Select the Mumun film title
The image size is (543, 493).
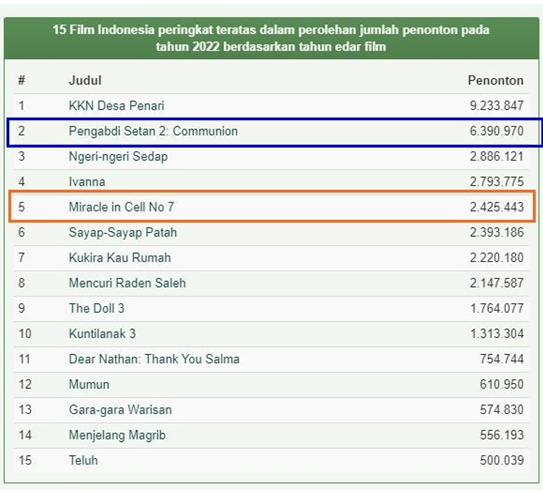click(x=89, y=384)
